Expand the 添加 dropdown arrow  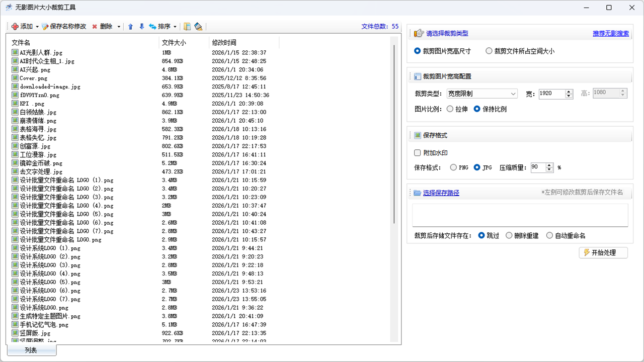click(x=37, y=27)
